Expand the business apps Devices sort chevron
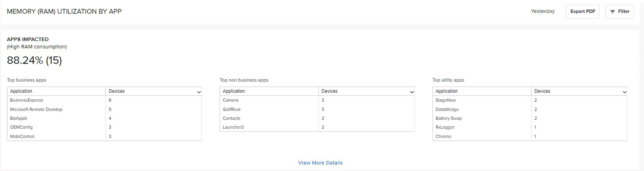Image resolution: width=644 pixels, height=171 pixels. [199, 92]
